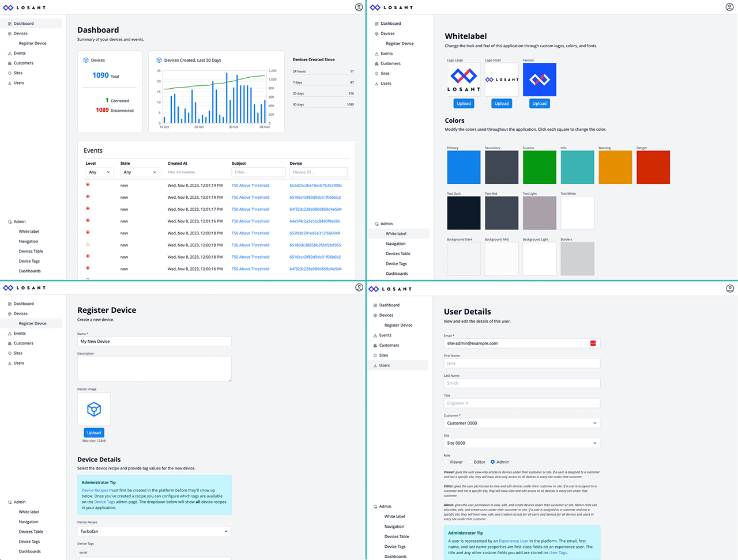738x560 pixels.
Task: Open the user account icon above the Whitelabel page
Action: 729,7
